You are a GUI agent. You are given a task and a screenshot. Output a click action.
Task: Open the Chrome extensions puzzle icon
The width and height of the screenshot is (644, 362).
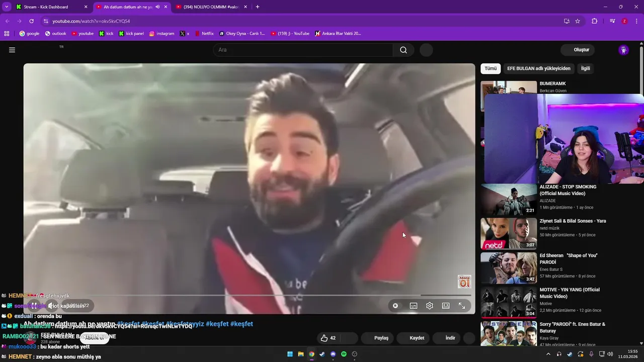click(594, 21)
